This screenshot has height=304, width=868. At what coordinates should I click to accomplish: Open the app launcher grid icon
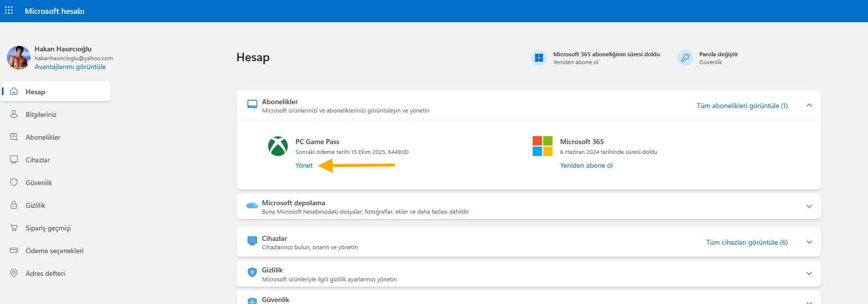[x=9, y=10]
